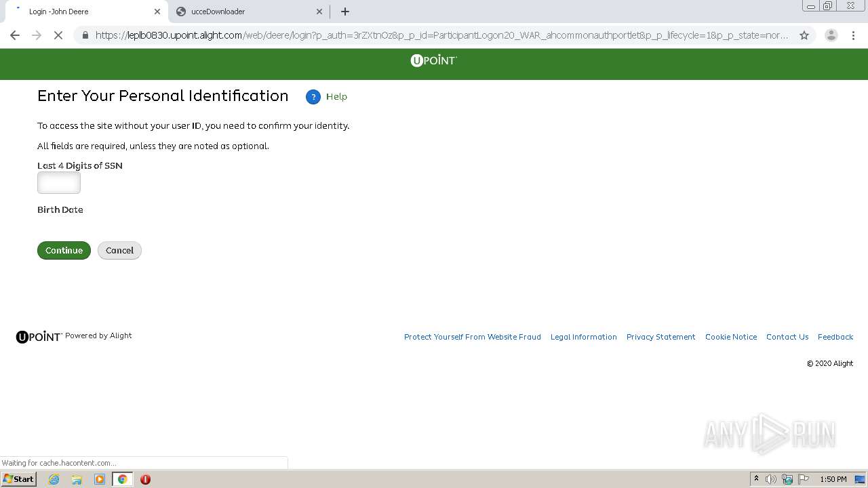
Task: Click the blue Help question mark icon
Action: pos(313,97)
